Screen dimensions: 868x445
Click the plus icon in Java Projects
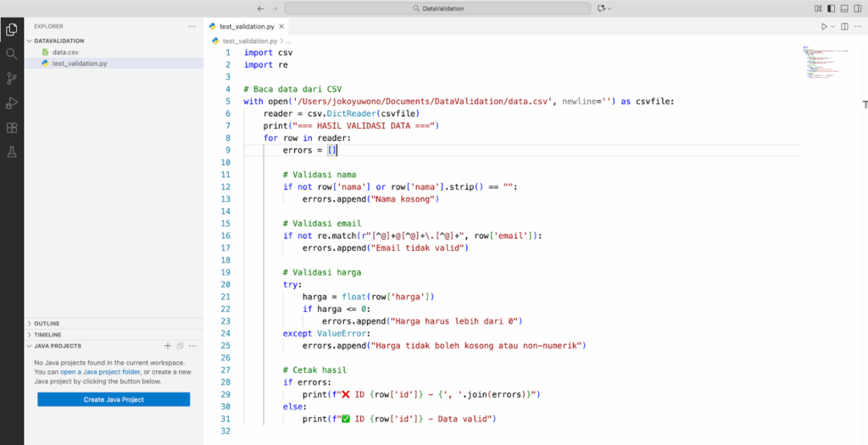tap(168, 346)
